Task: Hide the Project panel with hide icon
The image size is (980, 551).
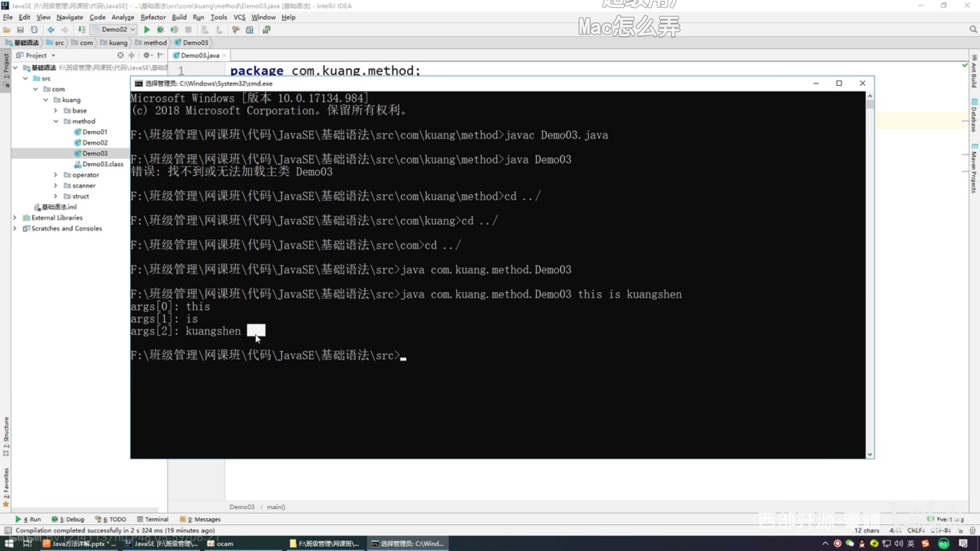Action: [160, 55]
